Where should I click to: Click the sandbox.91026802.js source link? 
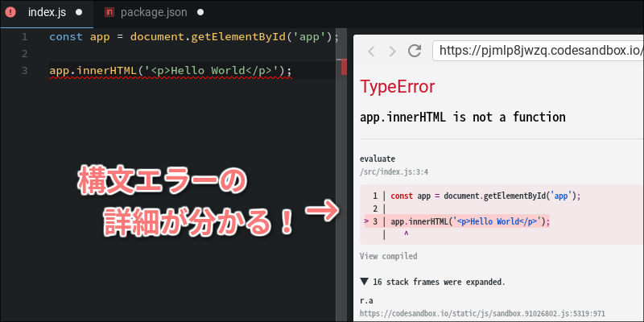pyautogui.click(x=482, y=313)
